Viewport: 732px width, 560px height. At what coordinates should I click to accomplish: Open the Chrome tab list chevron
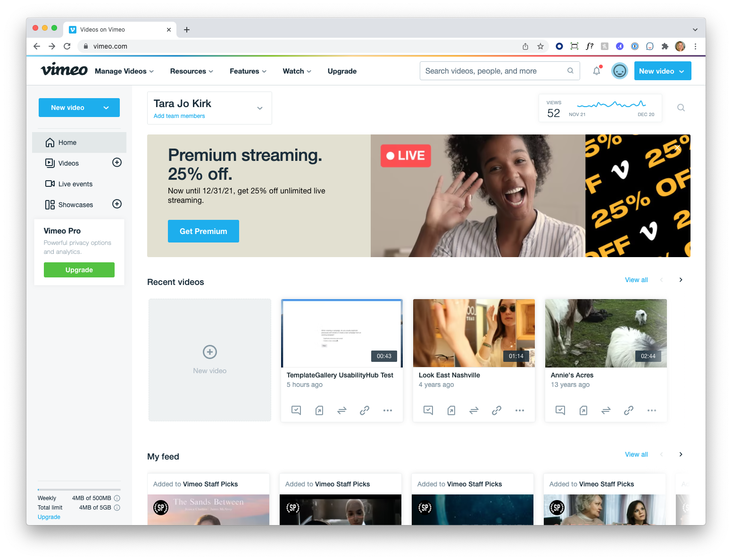(695, 30)
